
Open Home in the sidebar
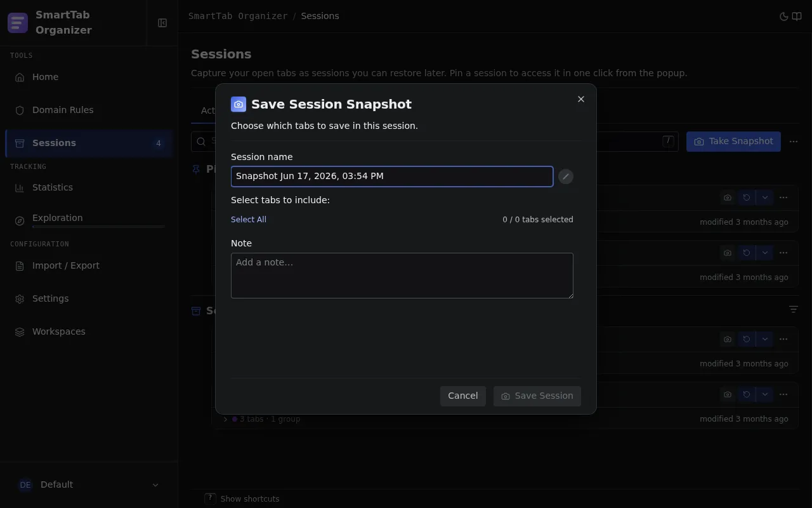[89, 77]
